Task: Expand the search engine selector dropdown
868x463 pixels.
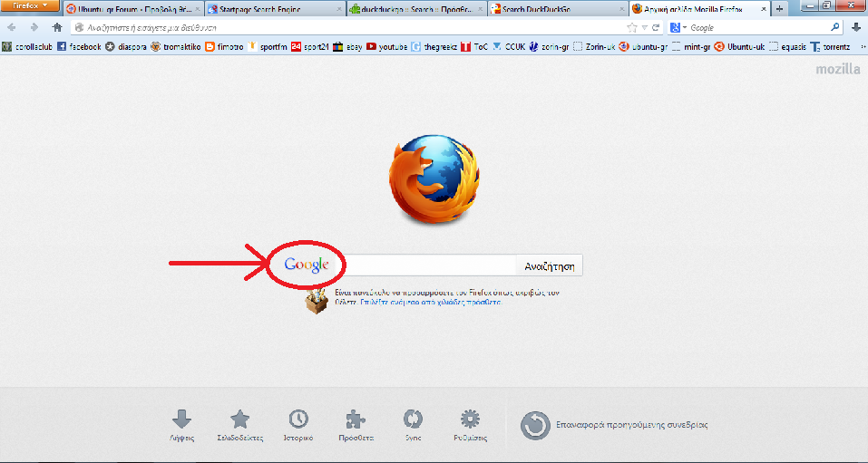Action: [x=682, y=27]
